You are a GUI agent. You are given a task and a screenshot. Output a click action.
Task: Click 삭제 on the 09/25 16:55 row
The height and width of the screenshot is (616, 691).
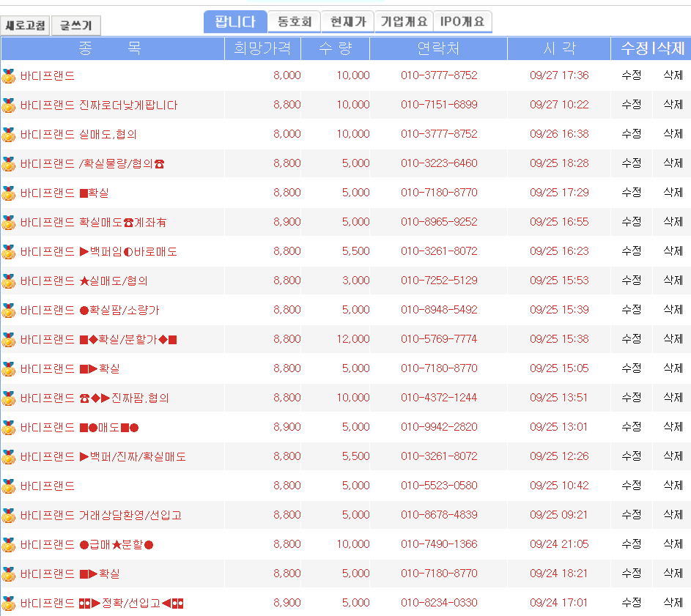(673, 222)
